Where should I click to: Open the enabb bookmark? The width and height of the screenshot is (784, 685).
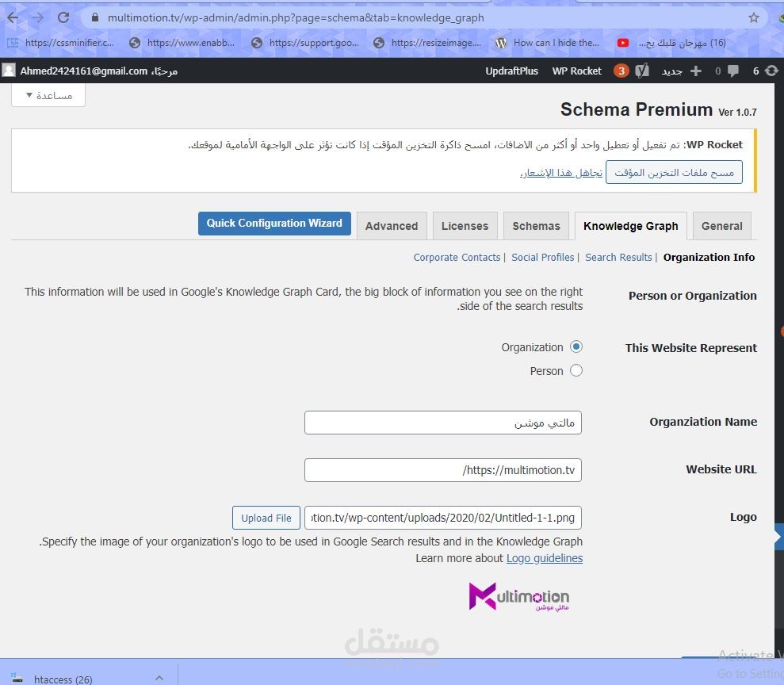point(182,43)
